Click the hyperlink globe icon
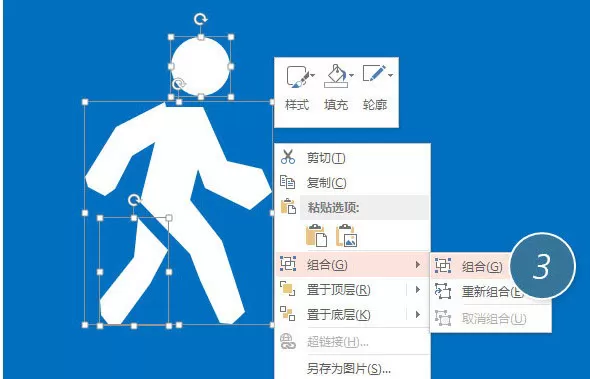 288,342
